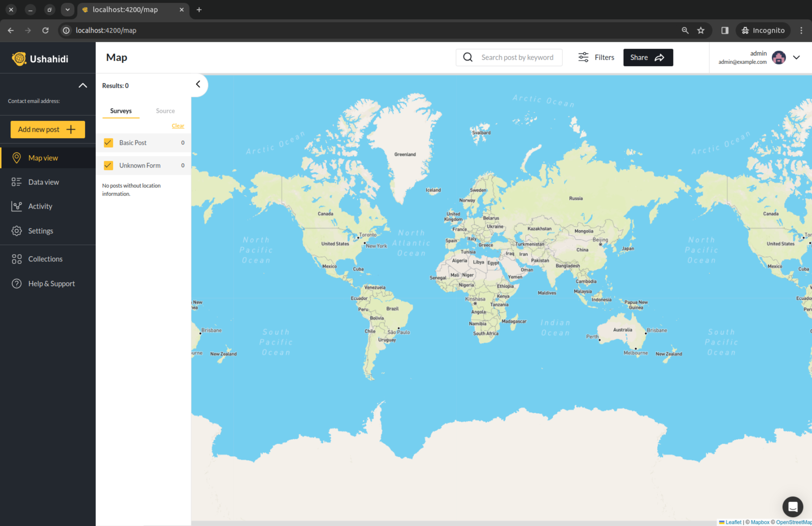Collapse the sidebar info with up chevron

tap(83, 86)
